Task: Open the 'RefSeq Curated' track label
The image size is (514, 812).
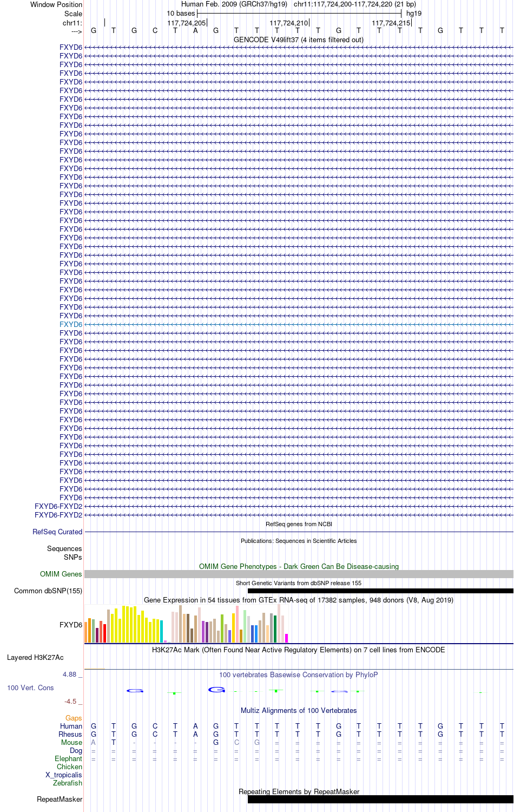Action: [57, 532]
